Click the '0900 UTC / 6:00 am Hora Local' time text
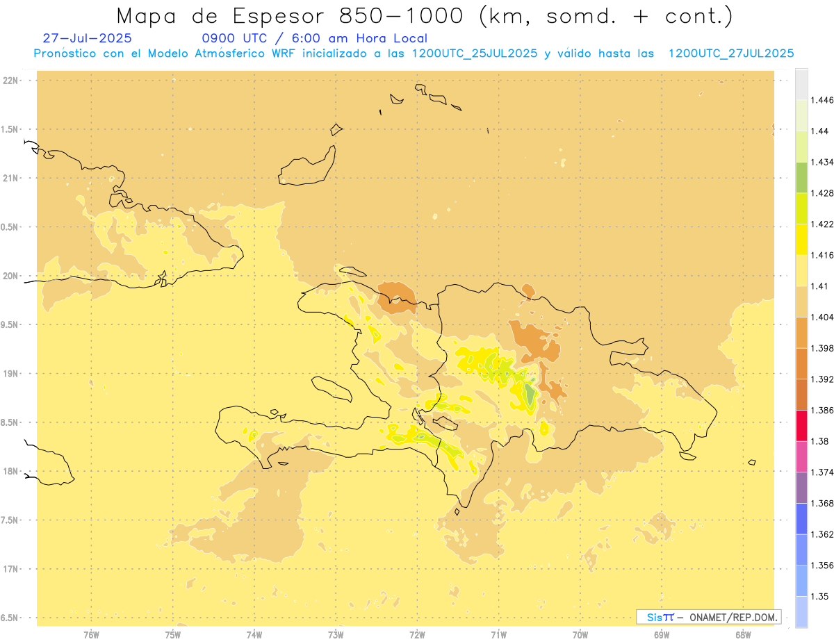 315,38
